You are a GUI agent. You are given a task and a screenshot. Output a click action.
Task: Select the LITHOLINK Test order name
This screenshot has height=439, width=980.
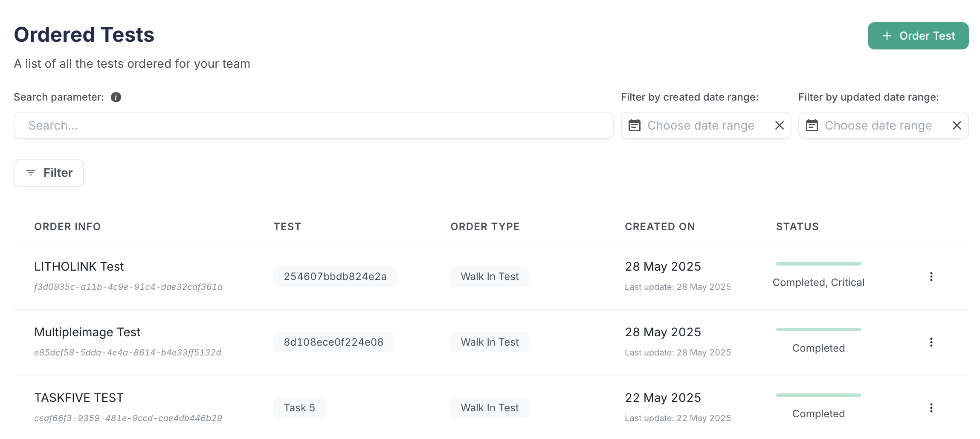[79, 266]
